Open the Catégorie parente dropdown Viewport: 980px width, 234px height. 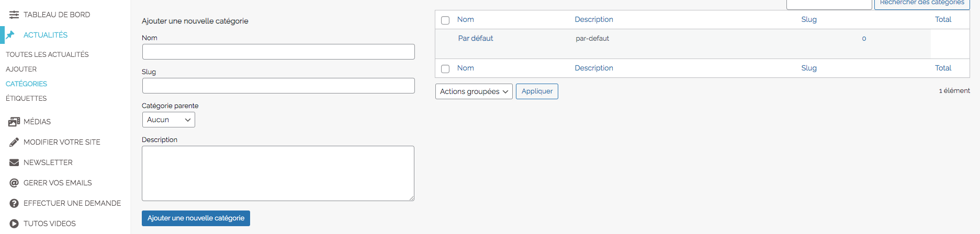click(x=168, y=120)
